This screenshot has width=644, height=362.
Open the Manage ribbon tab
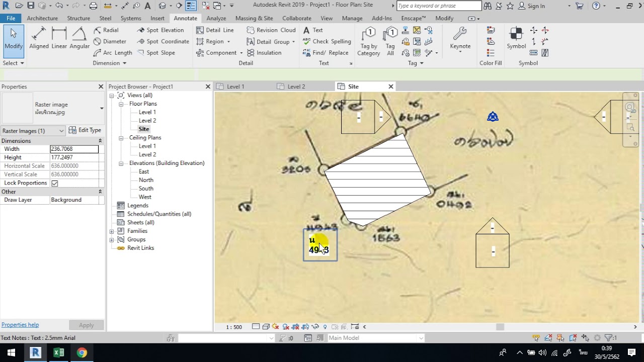point(352,18)
